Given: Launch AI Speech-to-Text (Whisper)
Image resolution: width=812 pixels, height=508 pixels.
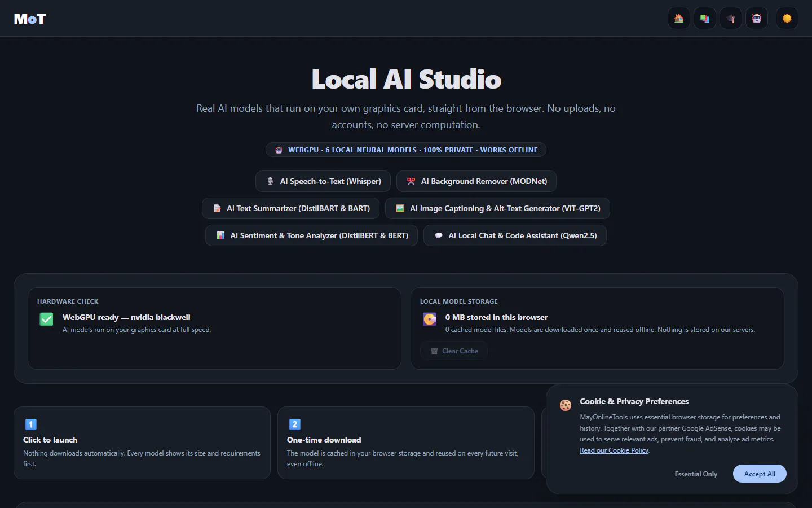Looking at the screenshot, I should tap(323, 181).
